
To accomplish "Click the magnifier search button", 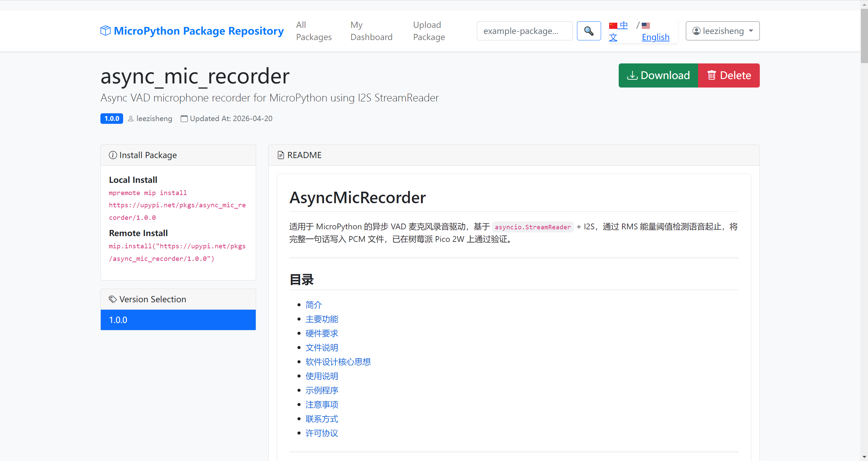I will point(589,31).
